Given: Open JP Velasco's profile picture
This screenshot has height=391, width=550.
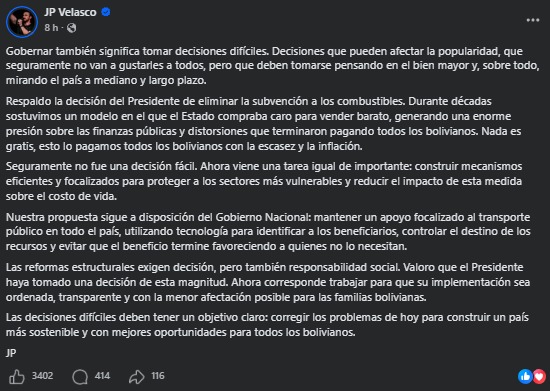Looking at the screenshot, I should (22, 22).
